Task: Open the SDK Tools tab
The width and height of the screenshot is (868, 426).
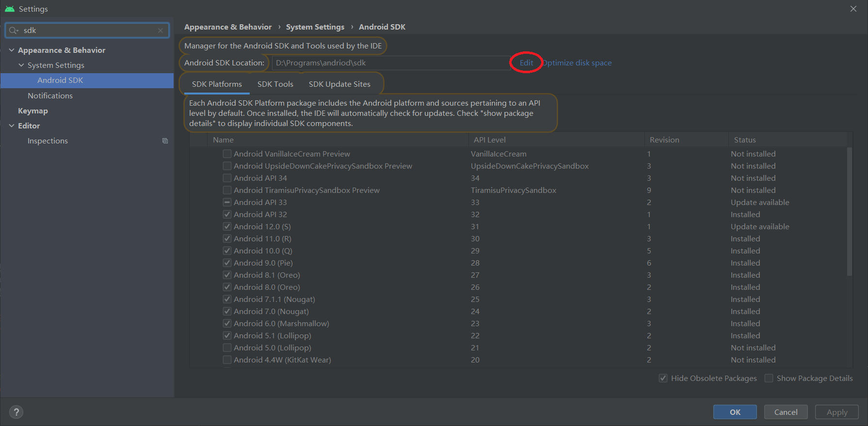Action: tap(275, 84)
